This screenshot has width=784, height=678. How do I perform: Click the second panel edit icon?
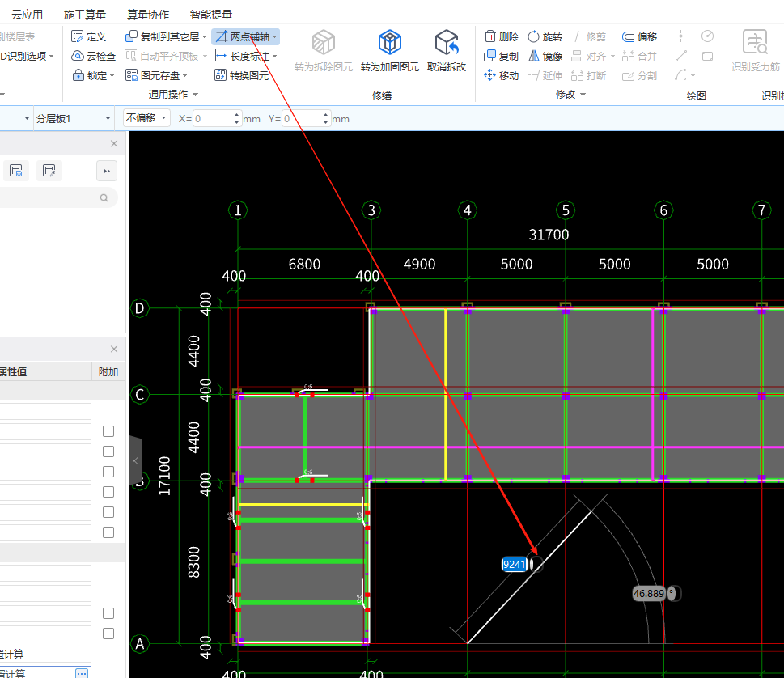[49, 171]
